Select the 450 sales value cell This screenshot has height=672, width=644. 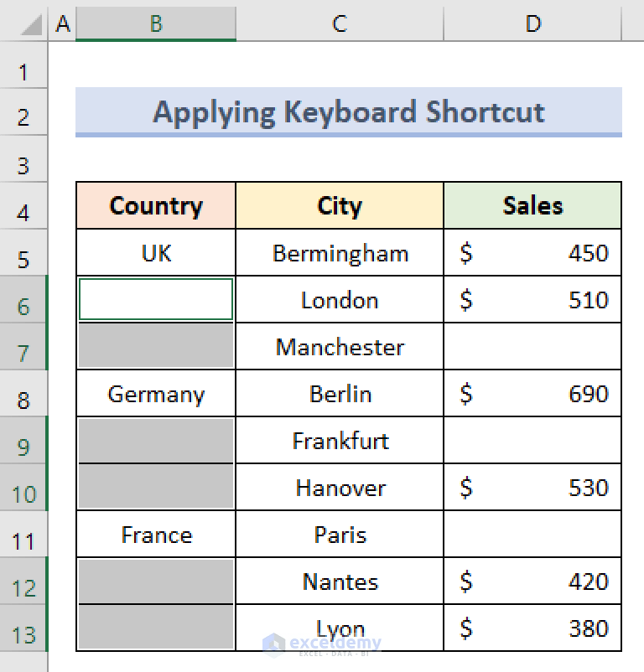tap(532, 252)
